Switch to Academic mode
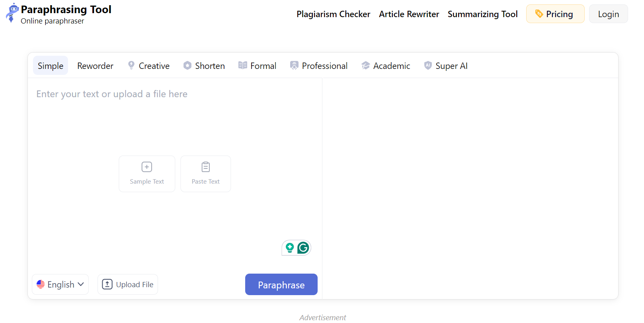 386,66
